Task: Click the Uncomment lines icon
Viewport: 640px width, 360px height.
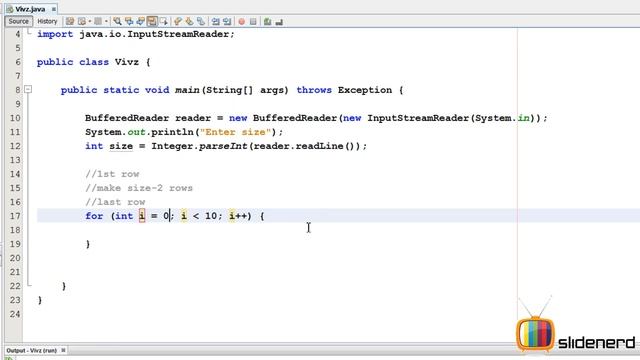Action: [279, 21]
